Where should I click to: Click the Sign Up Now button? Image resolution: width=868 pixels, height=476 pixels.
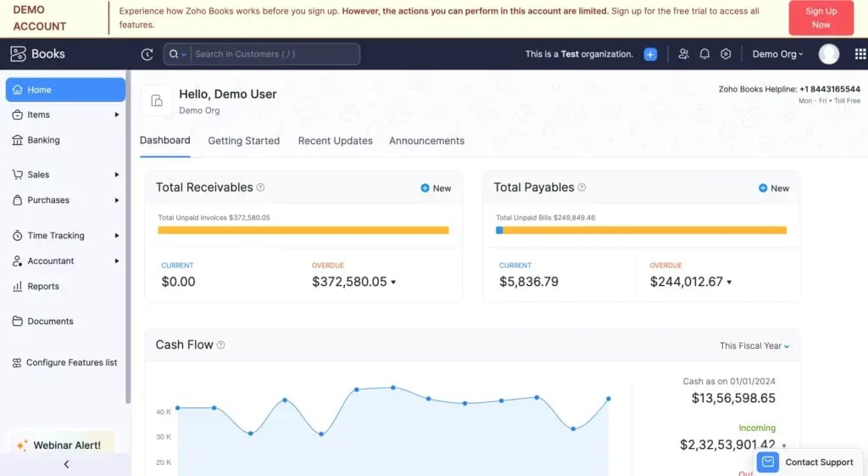point(821,18)
